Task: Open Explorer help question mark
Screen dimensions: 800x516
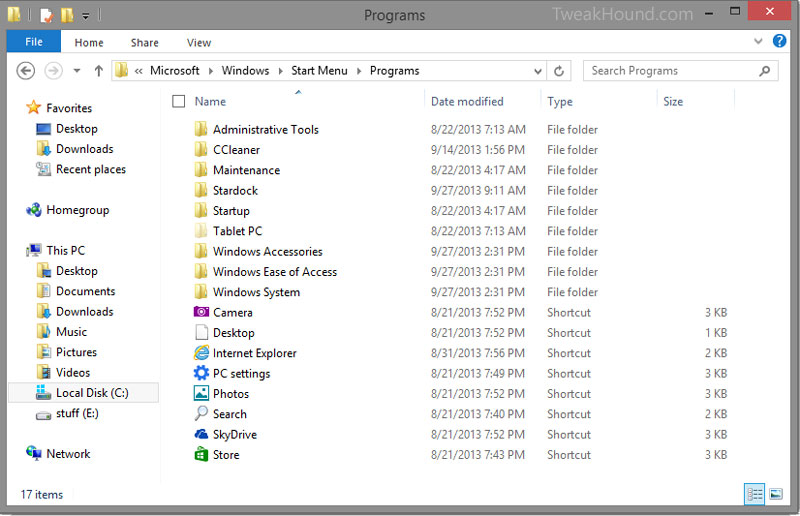Action: [x=779, y=41]
